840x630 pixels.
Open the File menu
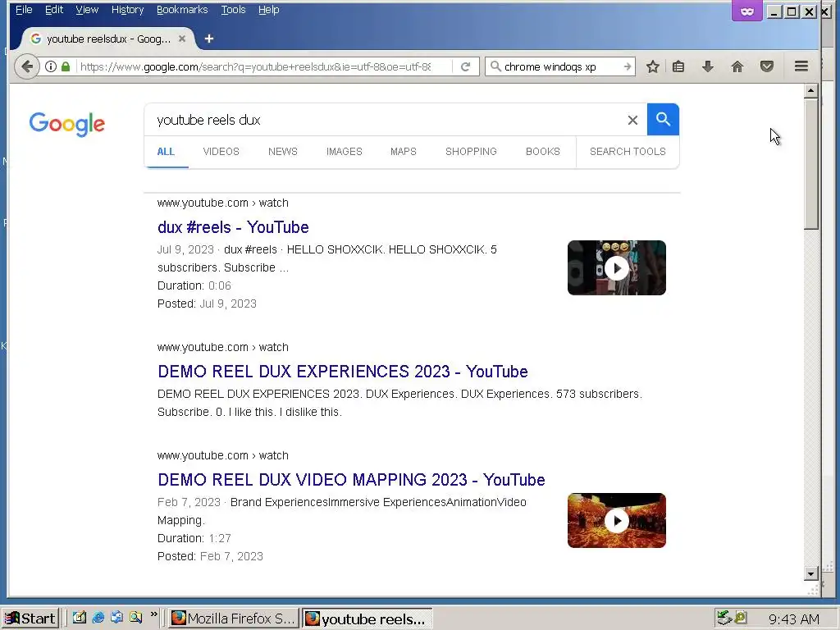(24, 10)
